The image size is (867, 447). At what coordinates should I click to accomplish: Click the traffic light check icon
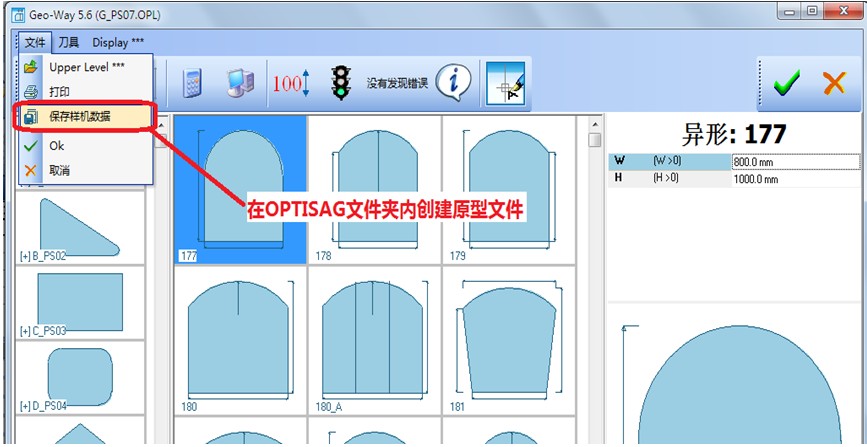pos(342,83)
